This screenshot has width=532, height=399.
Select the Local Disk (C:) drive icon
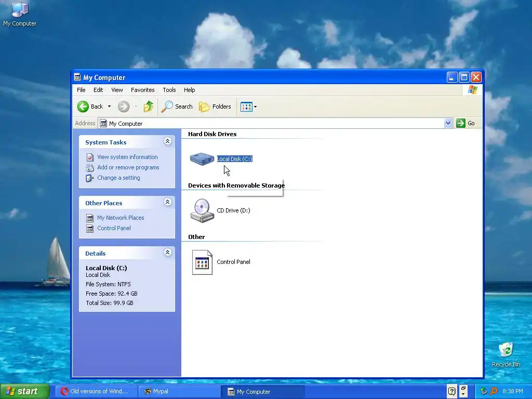point(202,159)
